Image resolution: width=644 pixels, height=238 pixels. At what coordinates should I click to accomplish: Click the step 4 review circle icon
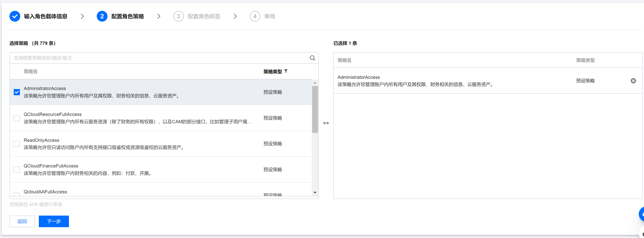[255, 16]
